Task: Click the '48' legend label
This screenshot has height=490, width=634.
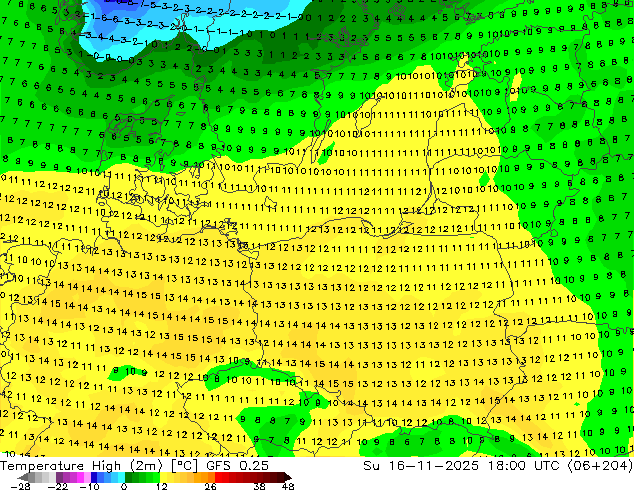Action: (288, 486)
